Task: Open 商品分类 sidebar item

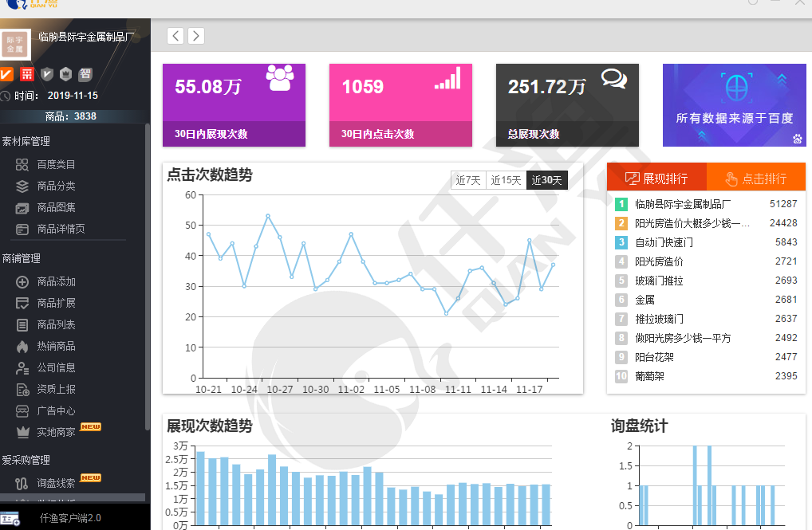Action: (x=56, y=186)
